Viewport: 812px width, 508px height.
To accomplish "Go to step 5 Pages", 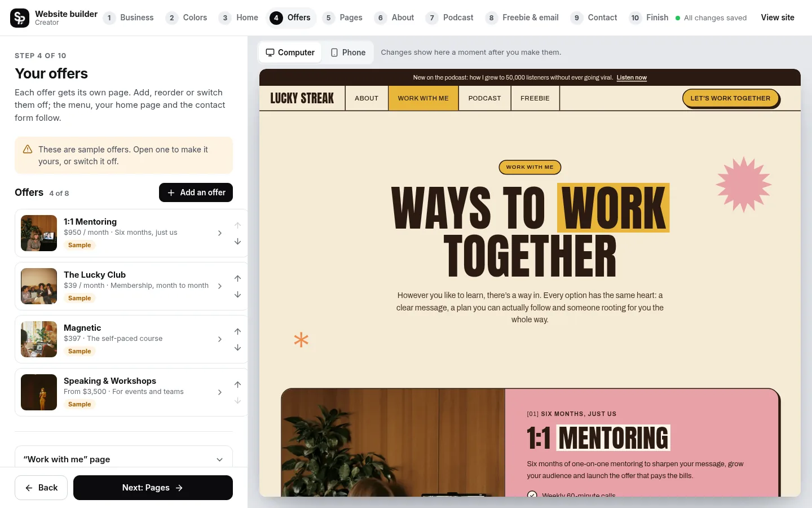I will 343,17.
